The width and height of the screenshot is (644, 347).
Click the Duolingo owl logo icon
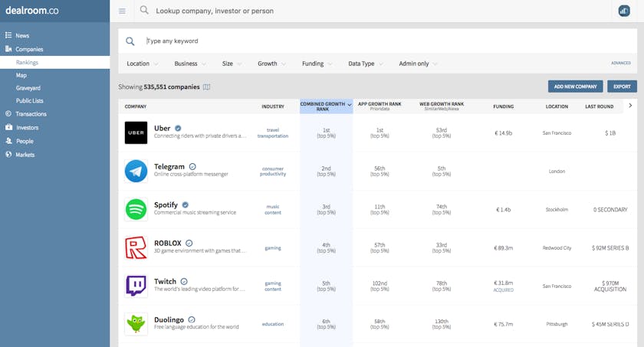pos(136,324)
